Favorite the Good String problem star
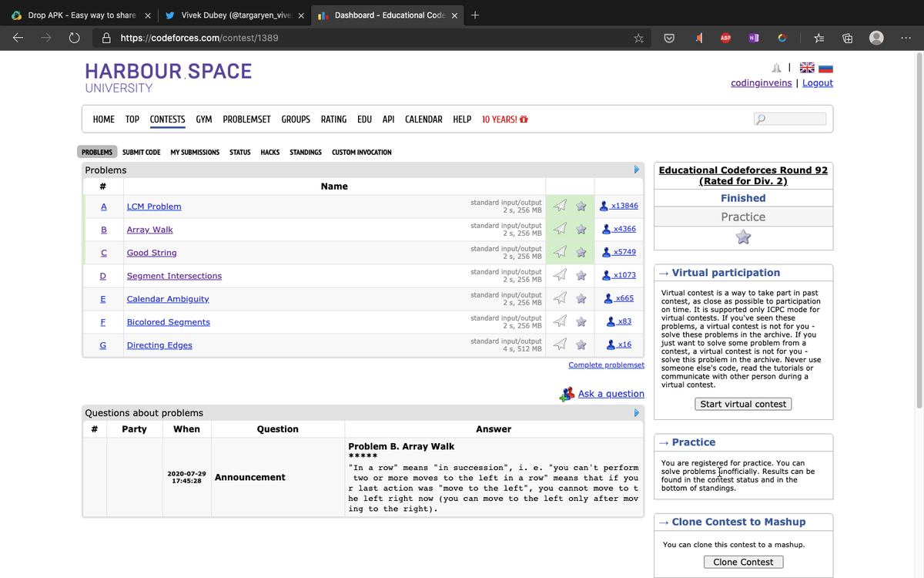This screenshot has width=924, height=578. [x=581, y=252]
